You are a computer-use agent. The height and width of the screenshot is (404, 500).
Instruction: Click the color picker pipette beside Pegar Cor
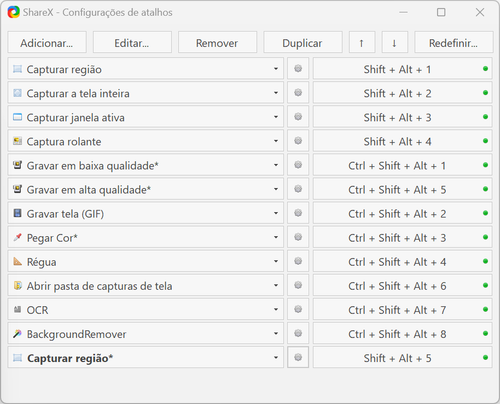pos(17,237)
